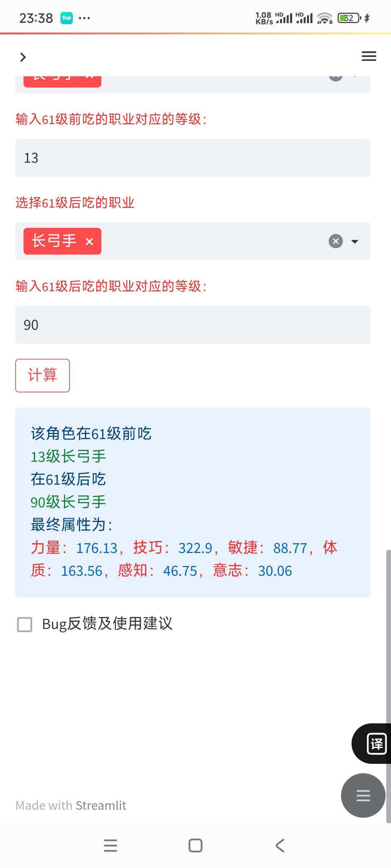Viewport: 391px width, 868px height.
Task: Tap the gray floating menu circle button
Action: click(x=363, y=795)
